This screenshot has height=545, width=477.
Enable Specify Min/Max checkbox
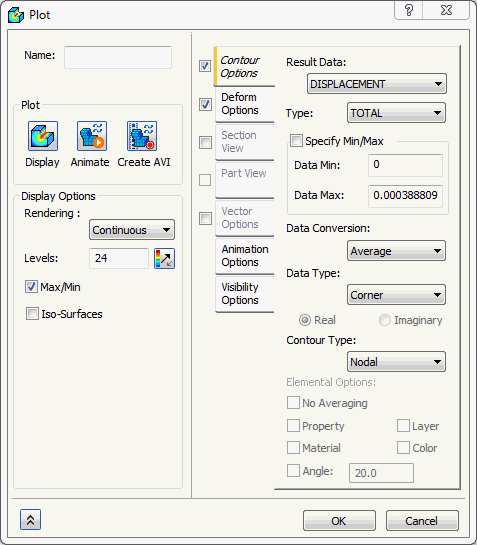click(296, 140)
